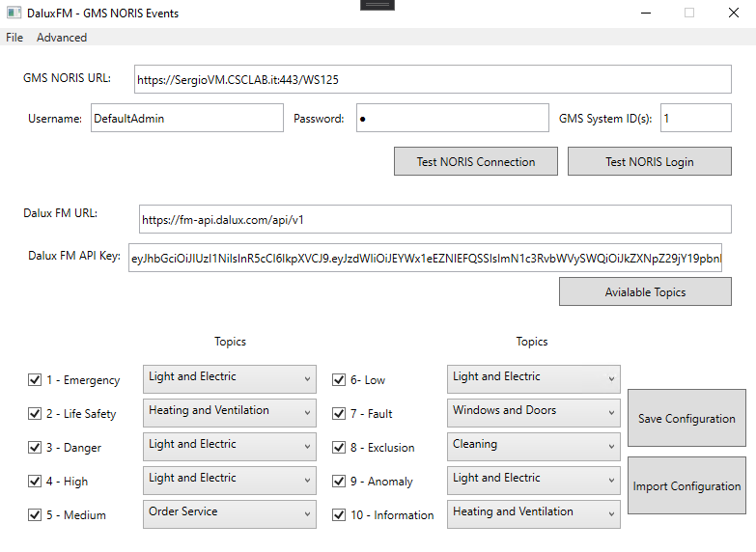Select the GMS System ID(s) field
The image size is (756, 552).
(x=695, y=119)
